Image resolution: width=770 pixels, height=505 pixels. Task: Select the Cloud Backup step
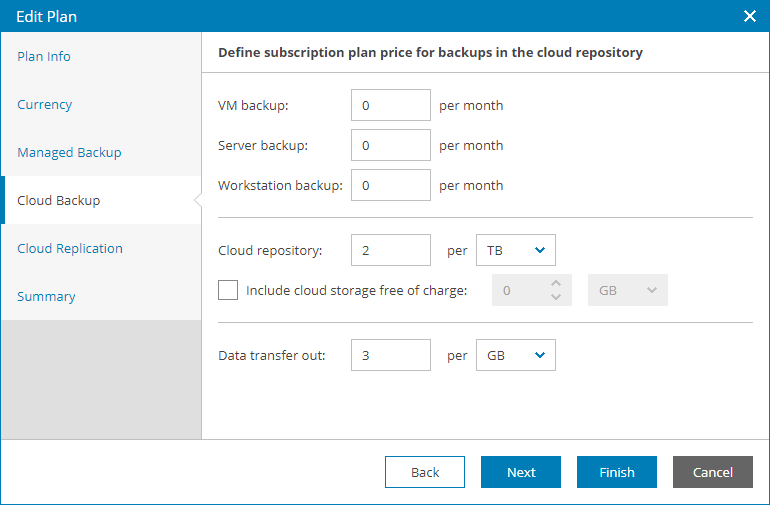59,200
